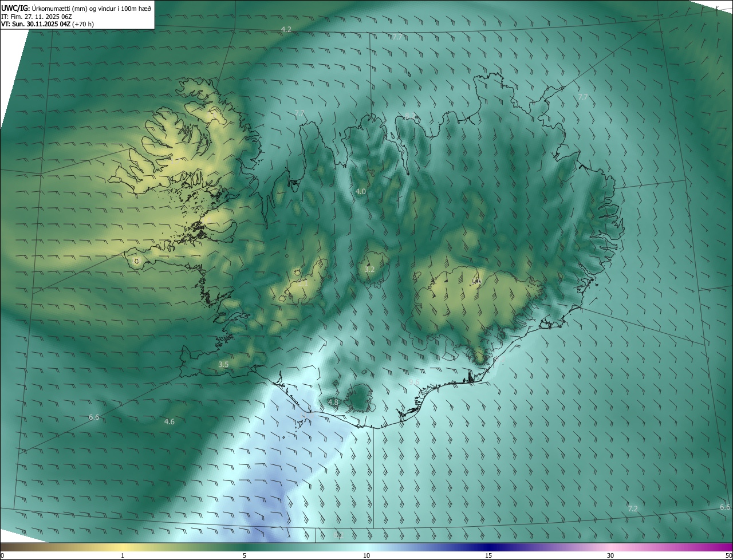Screen dimensions: 733x560
Task: Click the 9.6 value label in south Iceland
Action: tap(414, 382)
